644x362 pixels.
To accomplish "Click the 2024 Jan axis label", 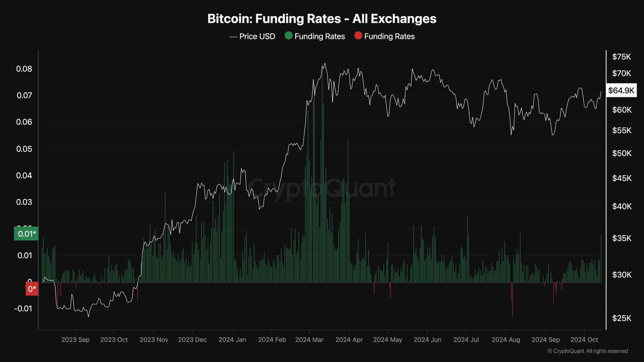I will pyautogui.click(x=232, y=340).
